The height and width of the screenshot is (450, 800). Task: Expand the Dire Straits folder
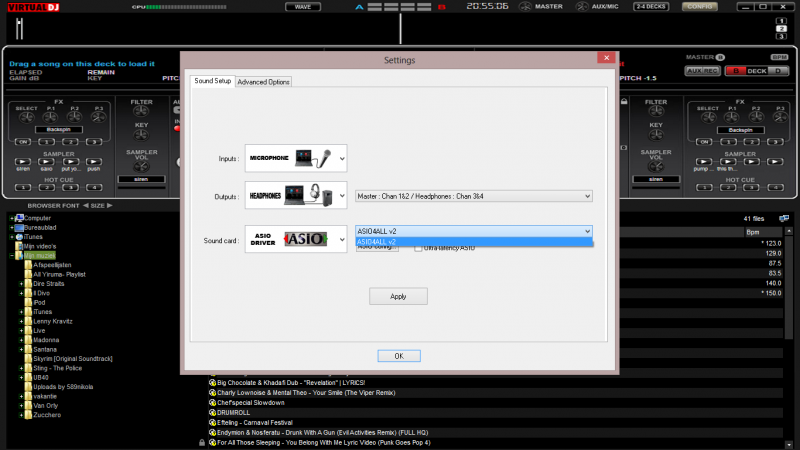tap(22, 283)
